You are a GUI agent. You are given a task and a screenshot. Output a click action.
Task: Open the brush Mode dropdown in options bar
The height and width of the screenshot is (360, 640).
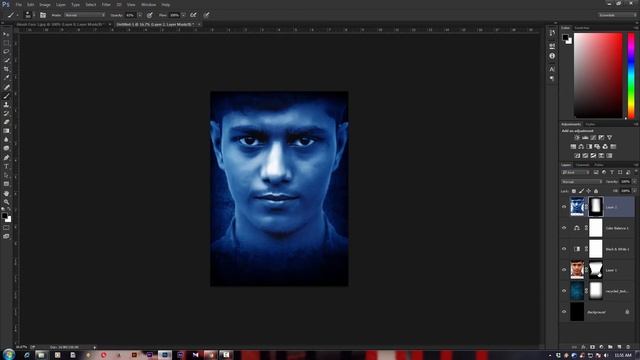pyautogui.click(x=84, y=15)
